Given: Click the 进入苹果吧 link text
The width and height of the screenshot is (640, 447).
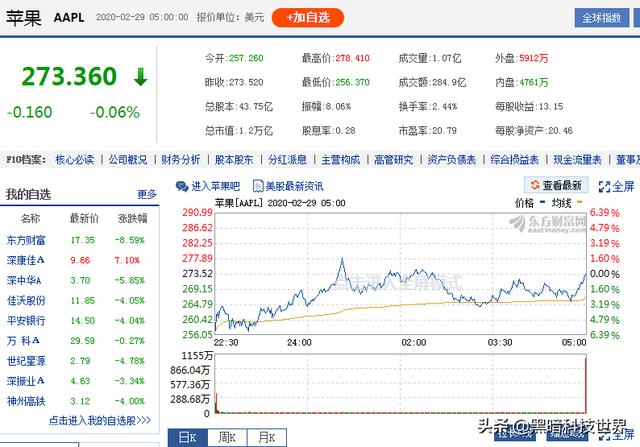Looking at the screenshot, I should 216,187.
